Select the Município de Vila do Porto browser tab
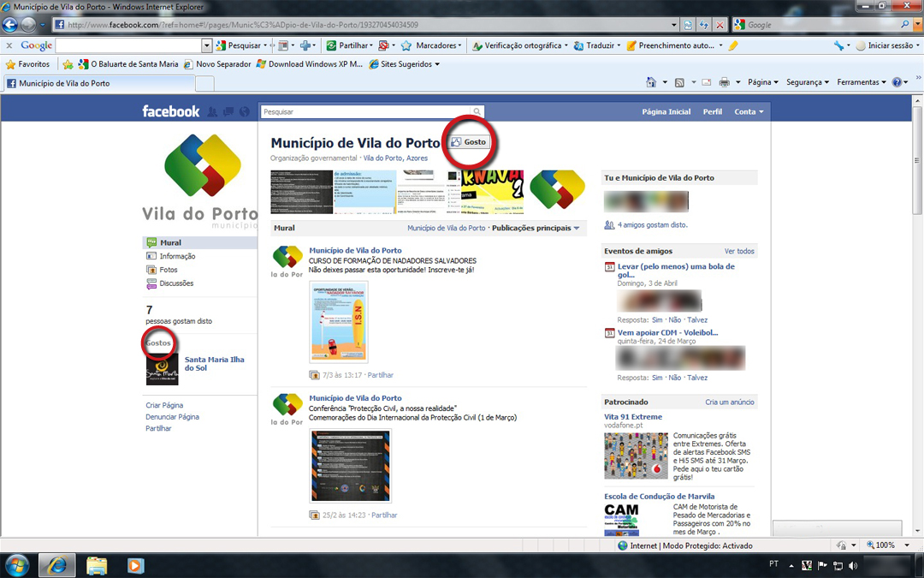This screenshot has height=578, width=924. coord(99,83)
